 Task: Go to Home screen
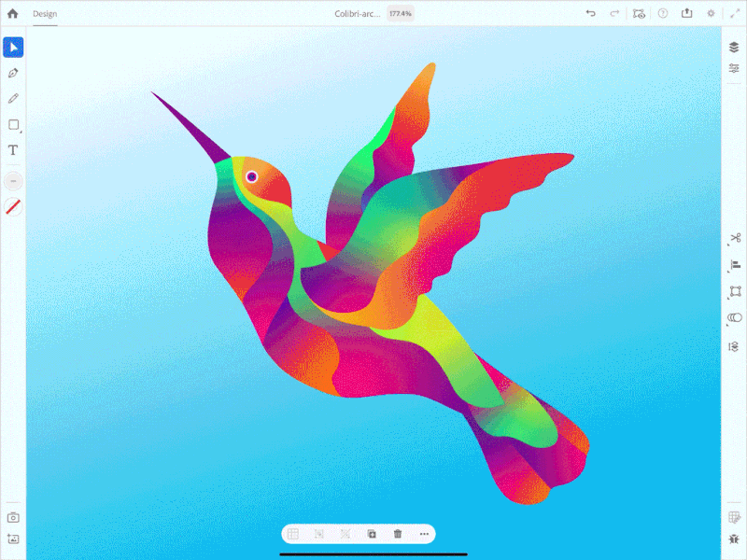click(13, 13)
